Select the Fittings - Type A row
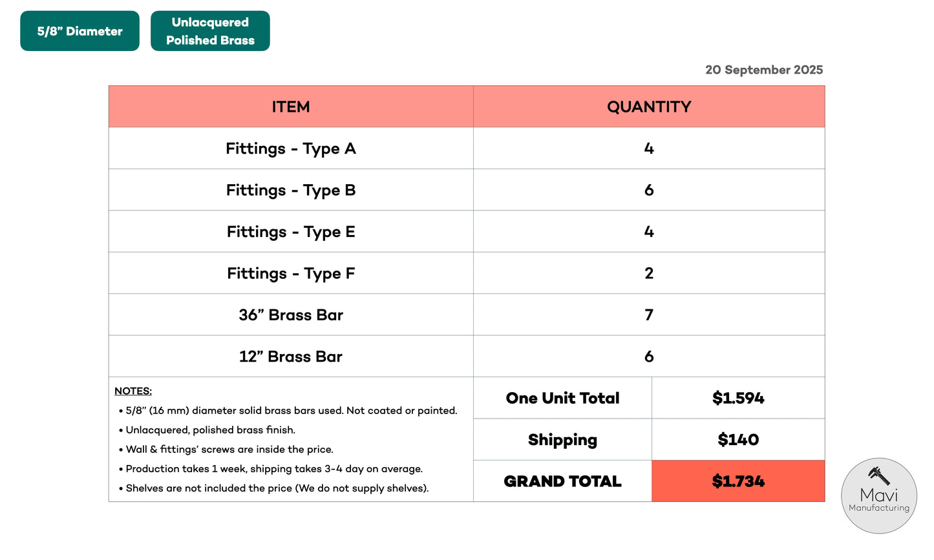This screenshot has height=560, width=934. click(x=291, y=149)
